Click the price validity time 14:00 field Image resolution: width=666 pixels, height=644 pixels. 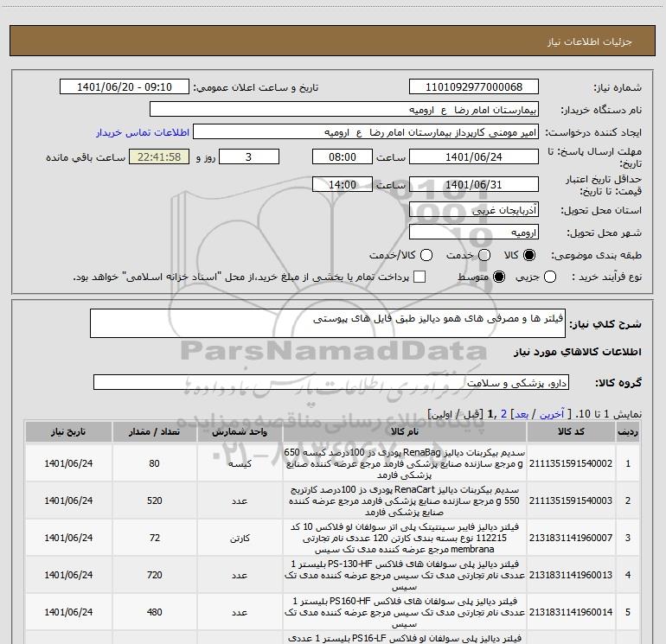tap(343, 184)
